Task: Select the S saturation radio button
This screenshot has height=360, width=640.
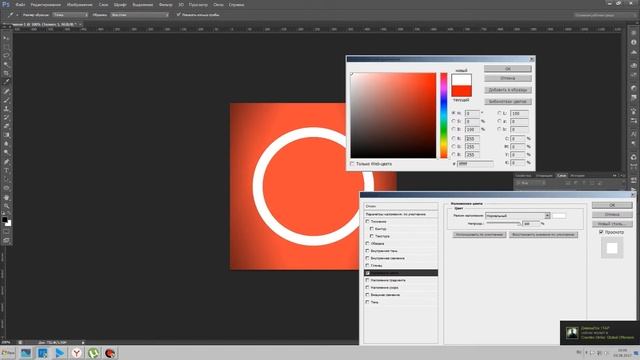Action: [x=453, y=121]
